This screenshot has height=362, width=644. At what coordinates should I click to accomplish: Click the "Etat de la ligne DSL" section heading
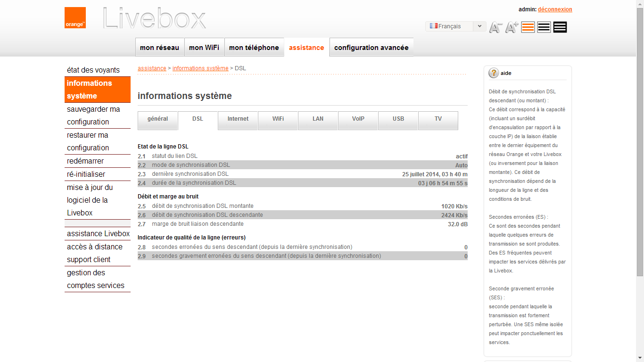[x=163, y=147]
